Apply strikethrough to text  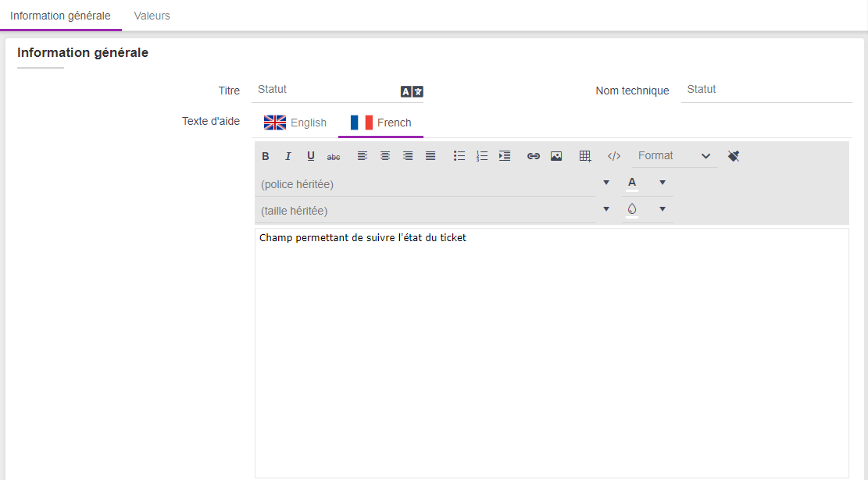[x=334, y=156]
